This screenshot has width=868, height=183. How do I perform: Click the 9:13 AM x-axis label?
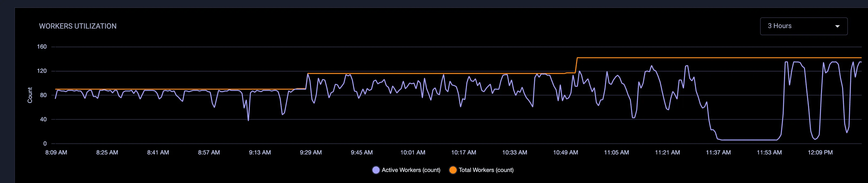pyautogui.click(x=260, y=152)
